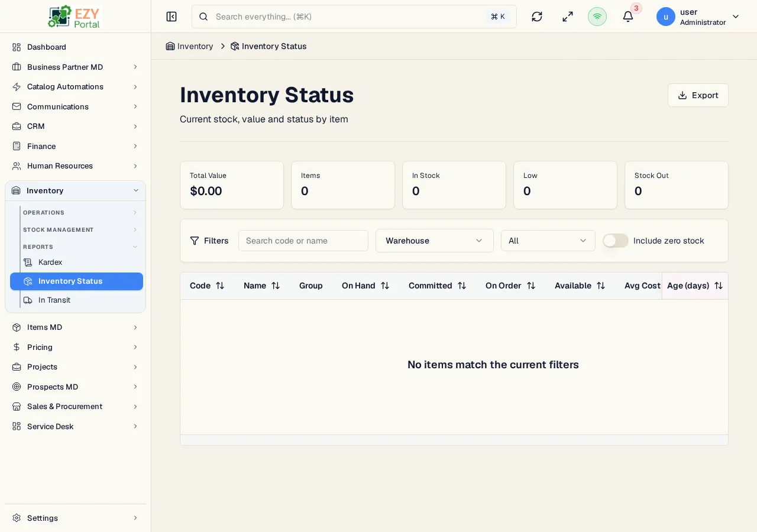The width and height of the screenshot is (757, 532).
Task: Click the Settings gear icon
Action: click(x=17, y=518)
